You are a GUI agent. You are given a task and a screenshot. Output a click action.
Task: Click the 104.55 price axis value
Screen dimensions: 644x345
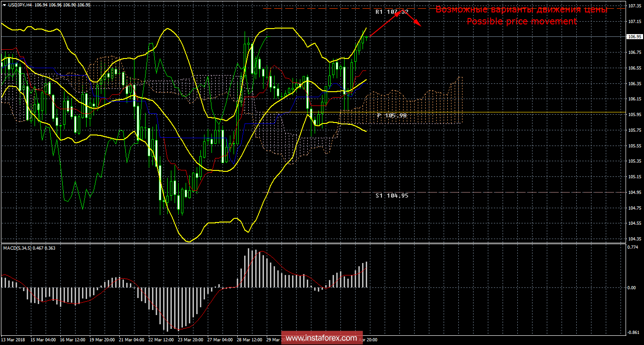[x=634, y=223]
